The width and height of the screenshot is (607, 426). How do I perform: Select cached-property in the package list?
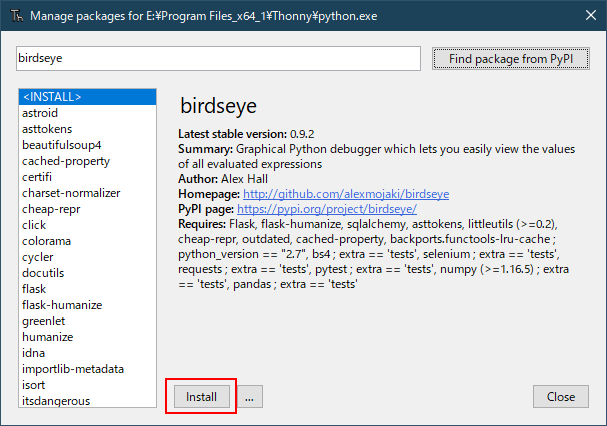pos(87,161)
